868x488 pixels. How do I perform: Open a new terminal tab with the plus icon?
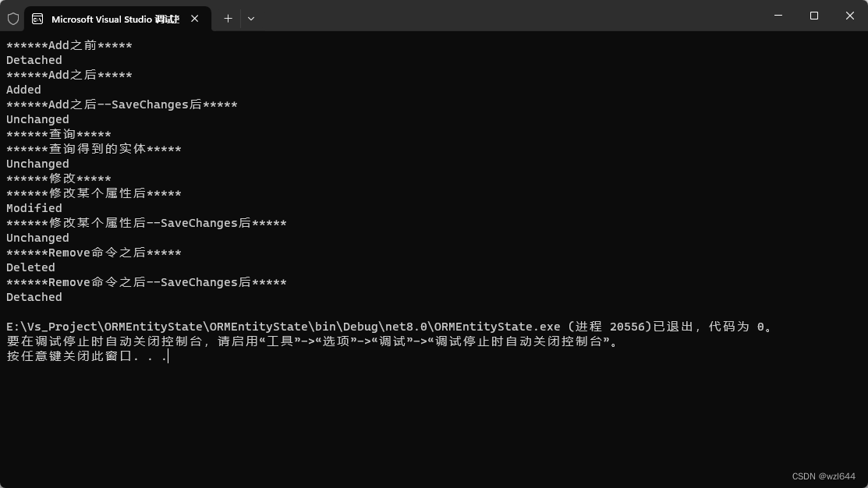[x=228, y=18]
